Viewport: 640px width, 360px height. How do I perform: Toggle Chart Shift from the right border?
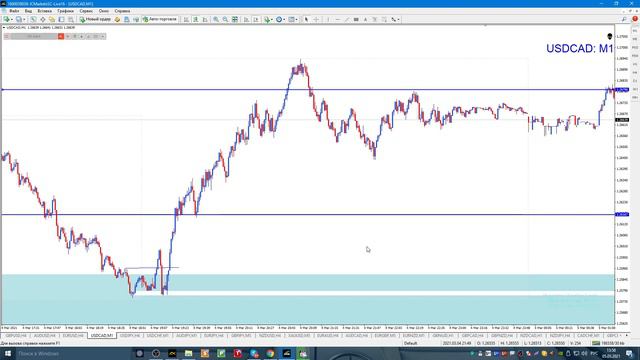pos(256,19)
